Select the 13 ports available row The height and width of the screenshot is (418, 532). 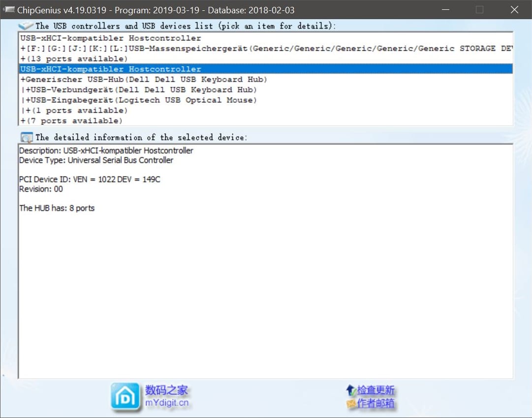pyautogui.click(x=266, y=59)
